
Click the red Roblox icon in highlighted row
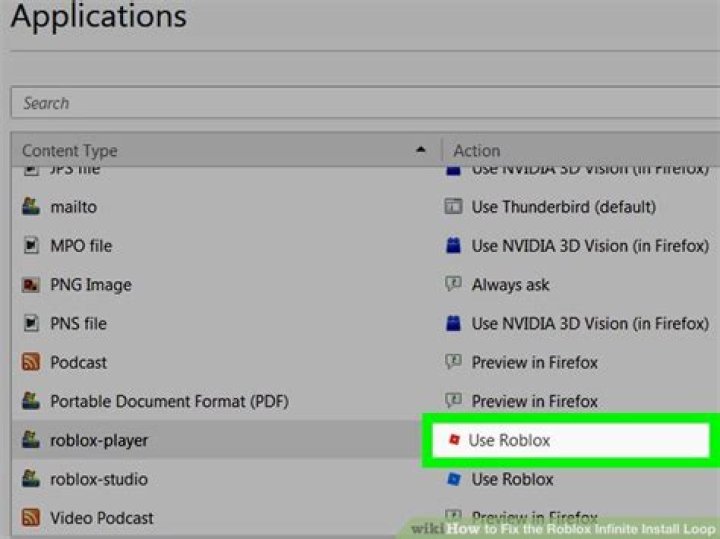tap(455, 441)
